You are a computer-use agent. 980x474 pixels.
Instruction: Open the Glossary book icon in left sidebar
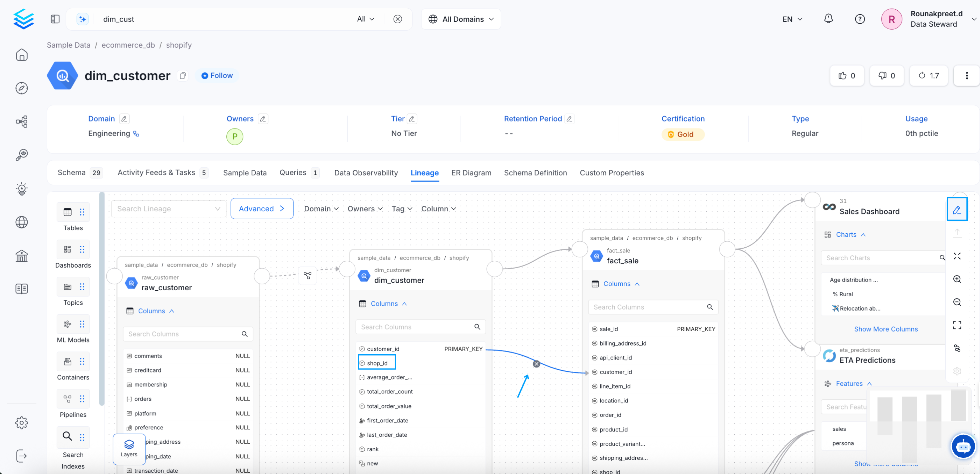pyautogui.click(x=22, y=289)
